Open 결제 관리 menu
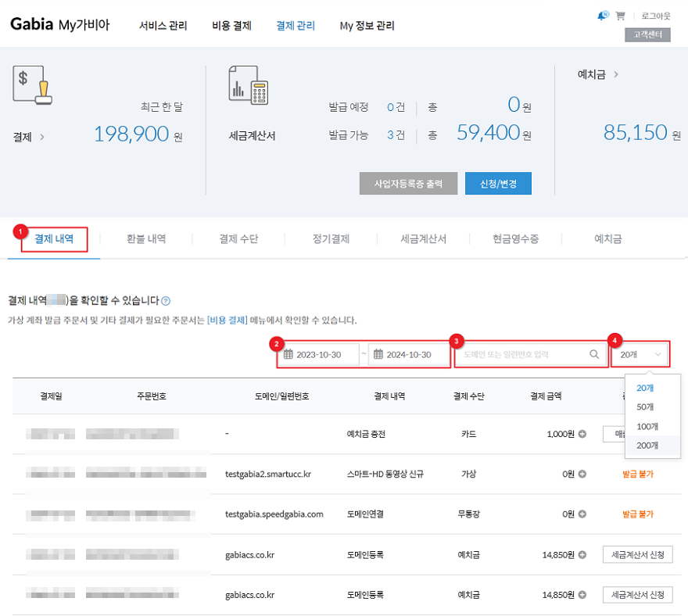This screenshot has width=688, height=616. click(296, 26)
